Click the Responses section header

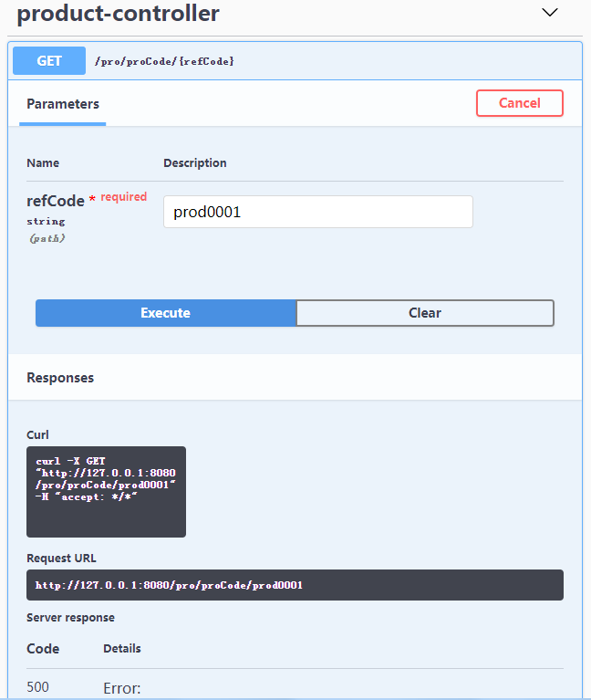60,378
